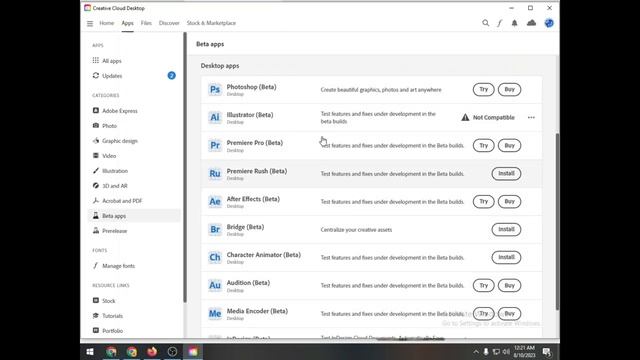Click the updates count badge
This screenshot has width=640, height=360.
point(171,76)
